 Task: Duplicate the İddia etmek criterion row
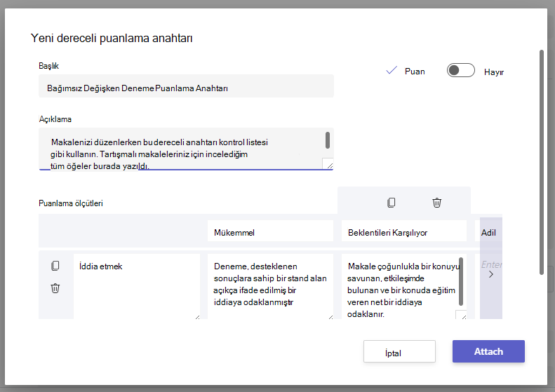55,266
